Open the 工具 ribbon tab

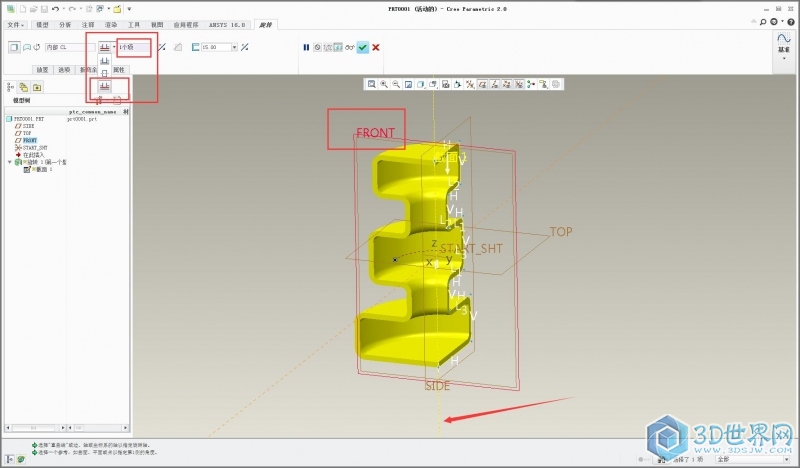[x=134, y=25]
